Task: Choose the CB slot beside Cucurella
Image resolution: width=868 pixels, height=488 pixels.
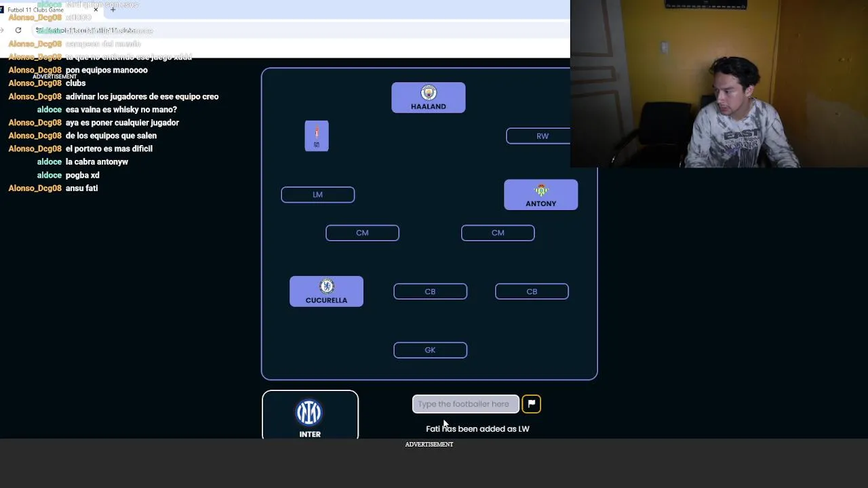Action: 430,291
